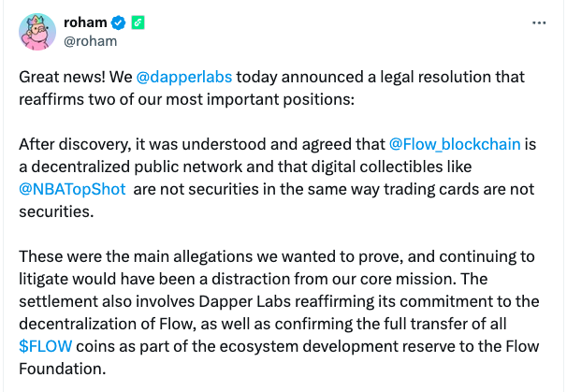
Task: Click the $FLOW cashtag link
Action: 46,346
